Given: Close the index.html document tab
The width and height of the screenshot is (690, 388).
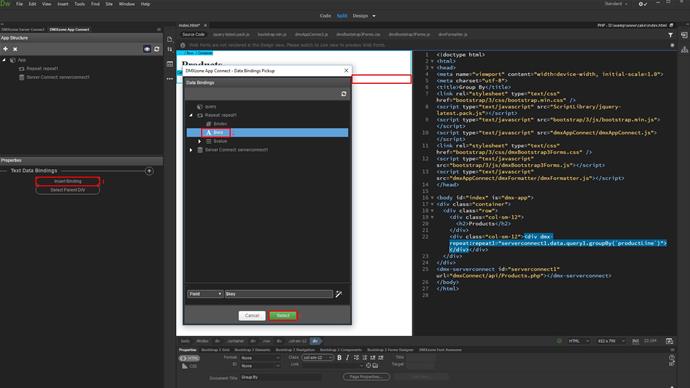Looking at the screenshot, I should coord(206,26).
